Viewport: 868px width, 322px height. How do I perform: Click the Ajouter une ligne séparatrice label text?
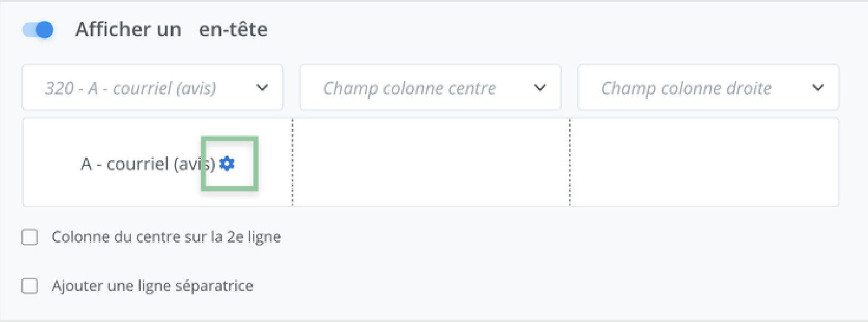[x=152, y=286]
